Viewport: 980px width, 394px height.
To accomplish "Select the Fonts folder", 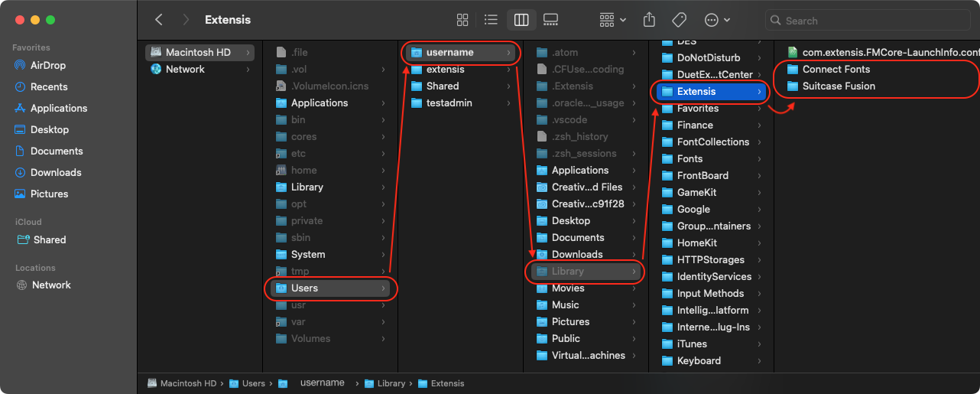I will click(x=711, y=158).
